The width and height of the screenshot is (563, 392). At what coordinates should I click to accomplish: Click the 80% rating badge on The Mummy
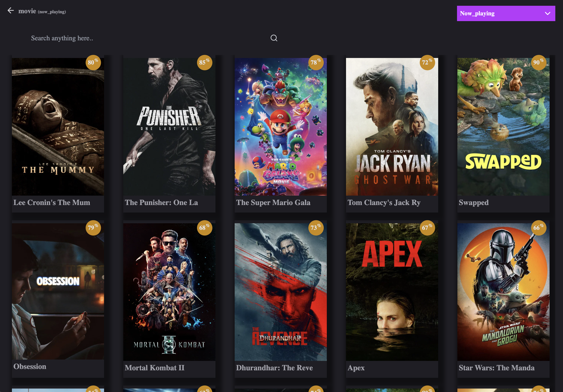[x=93, y=63]
